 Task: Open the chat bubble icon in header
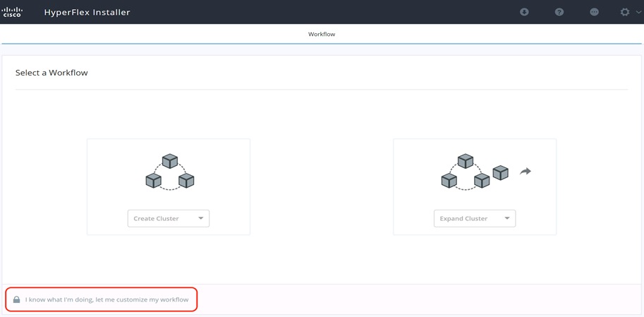coord(594,12)
